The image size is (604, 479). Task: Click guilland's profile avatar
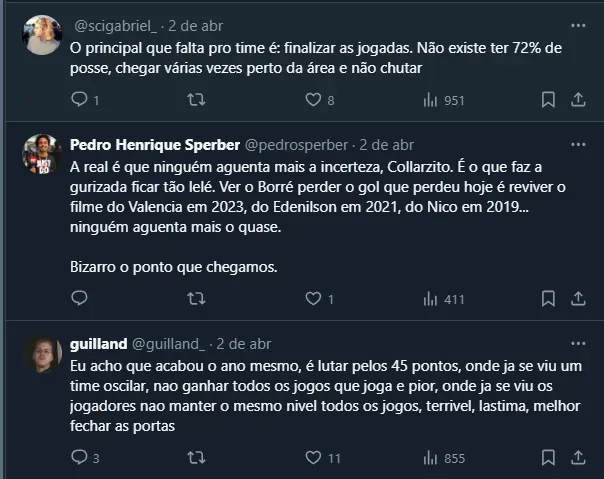43,357
